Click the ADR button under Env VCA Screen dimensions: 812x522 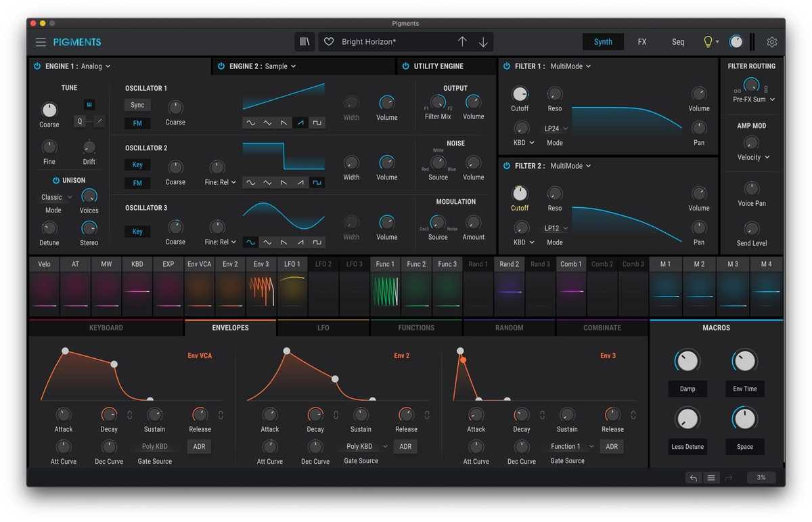click(199, 446)
